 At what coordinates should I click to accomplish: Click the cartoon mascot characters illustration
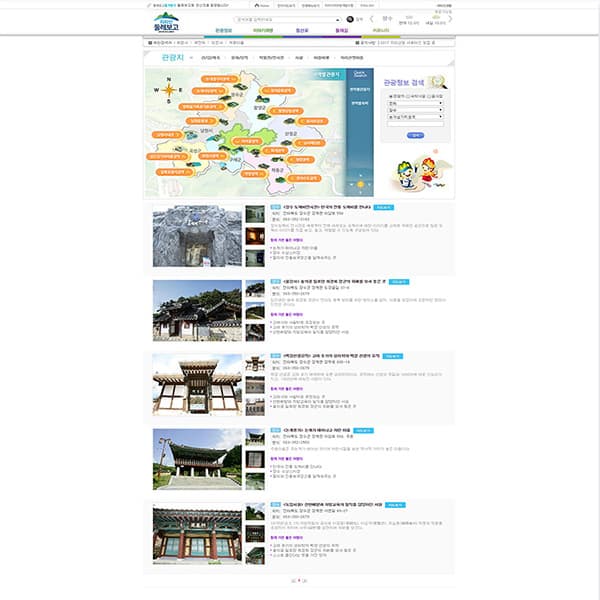[x=420, y=171]
